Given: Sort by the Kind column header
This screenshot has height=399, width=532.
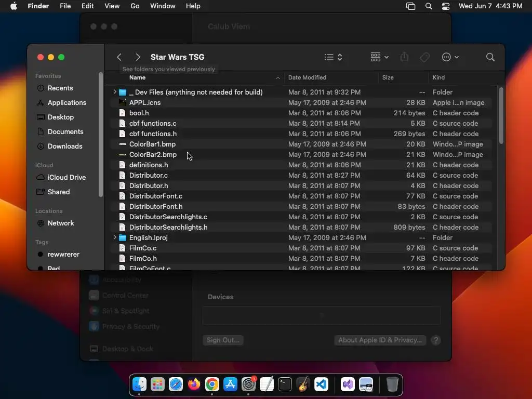Looking at the screenshot, I should [x=463, y=78].
